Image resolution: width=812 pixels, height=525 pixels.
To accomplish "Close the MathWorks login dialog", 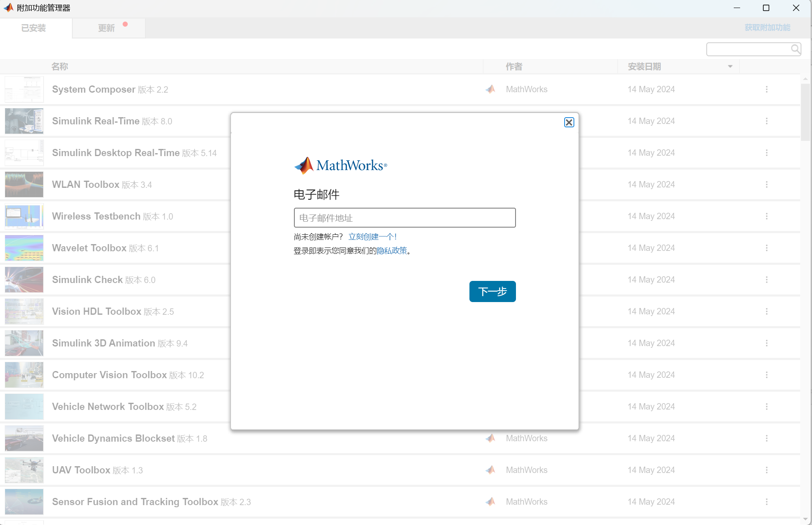I will 569,122.
